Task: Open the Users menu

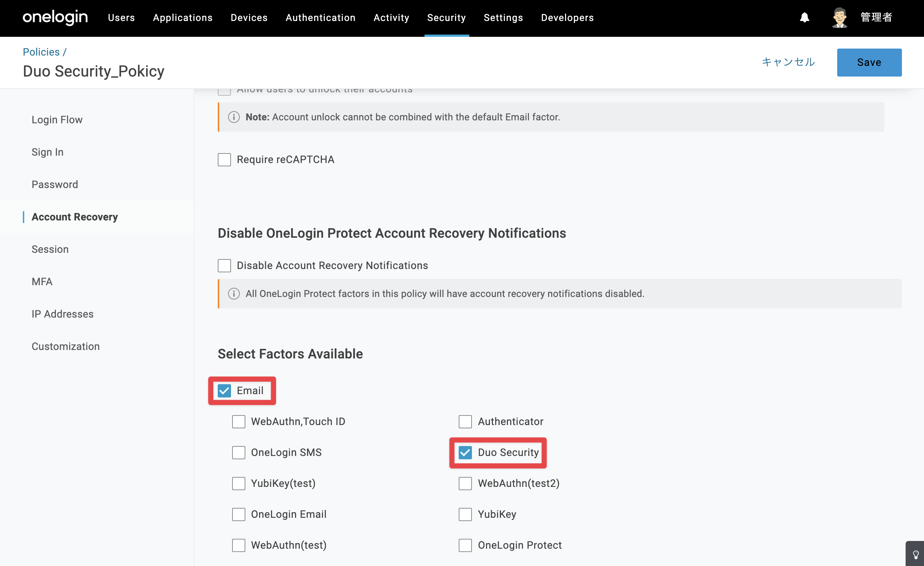Action: [121, 18]
